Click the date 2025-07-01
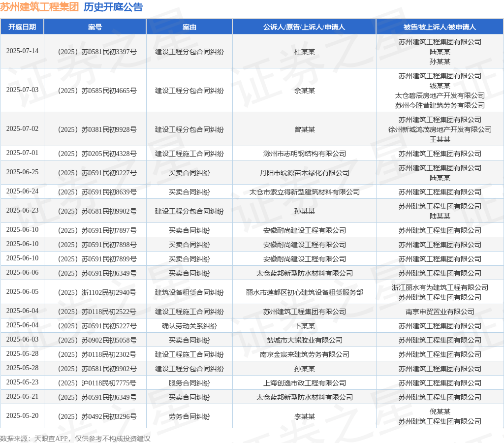The image size is (504, 443). click(x=22, y=153)
